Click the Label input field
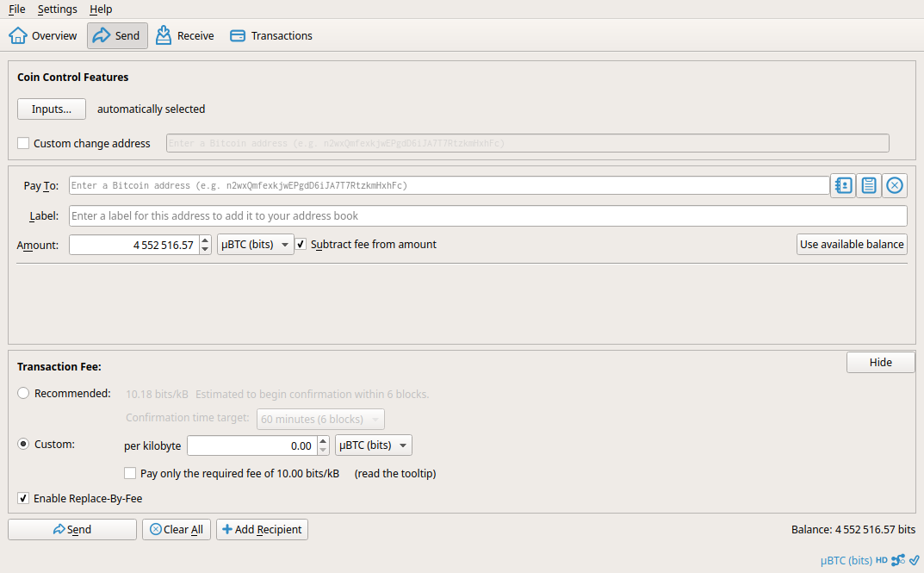Image resolution: width=924 pixels, height=573 pixels. 488,215
